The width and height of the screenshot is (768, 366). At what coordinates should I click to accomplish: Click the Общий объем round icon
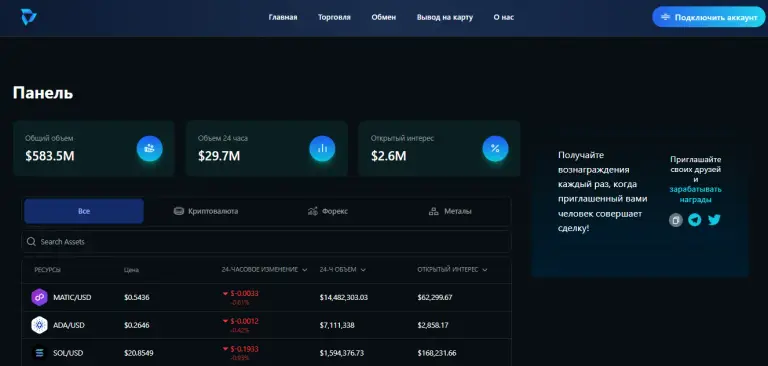[x=149, y=148]
